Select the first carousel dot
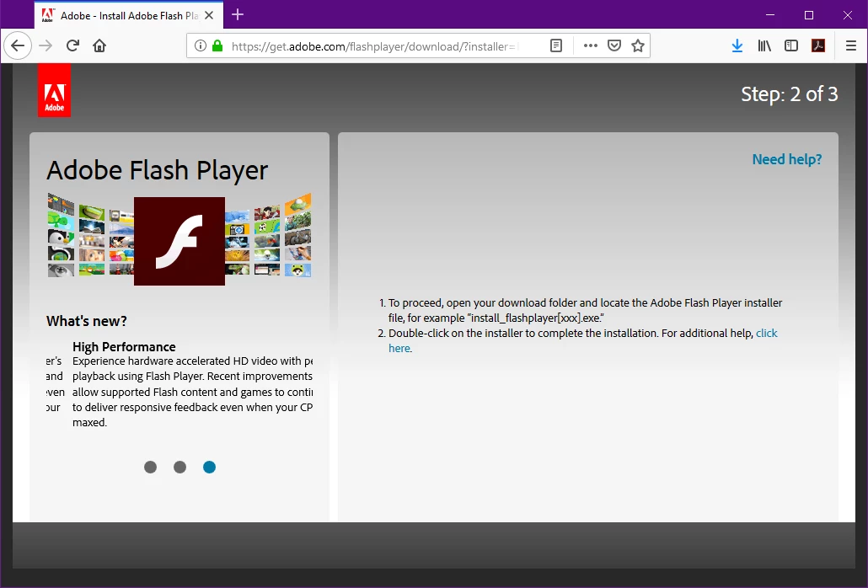The height and width of the screenshot is (588, 868). tap(150, 467)
